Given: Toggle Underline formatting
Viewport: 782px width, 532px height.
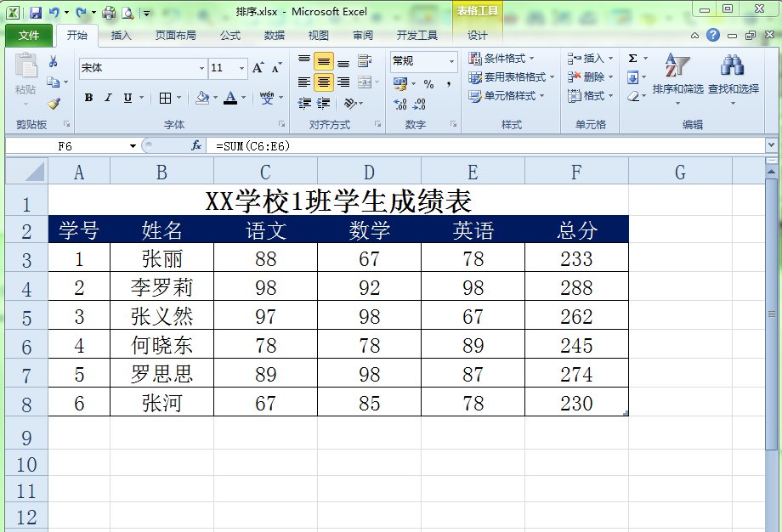Looking at the screenshot, I should 127,98.
